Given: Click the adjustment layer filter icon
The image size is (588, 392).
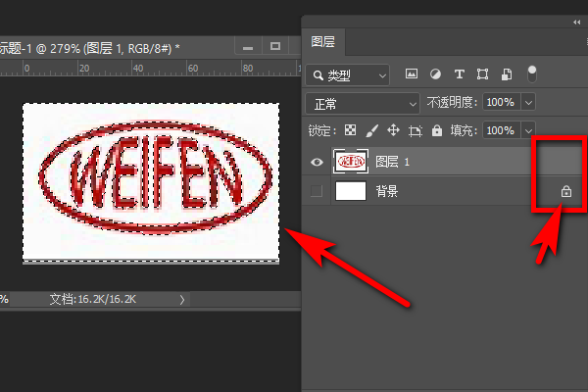Looking at the screenshot, I should tap(435, 74).
